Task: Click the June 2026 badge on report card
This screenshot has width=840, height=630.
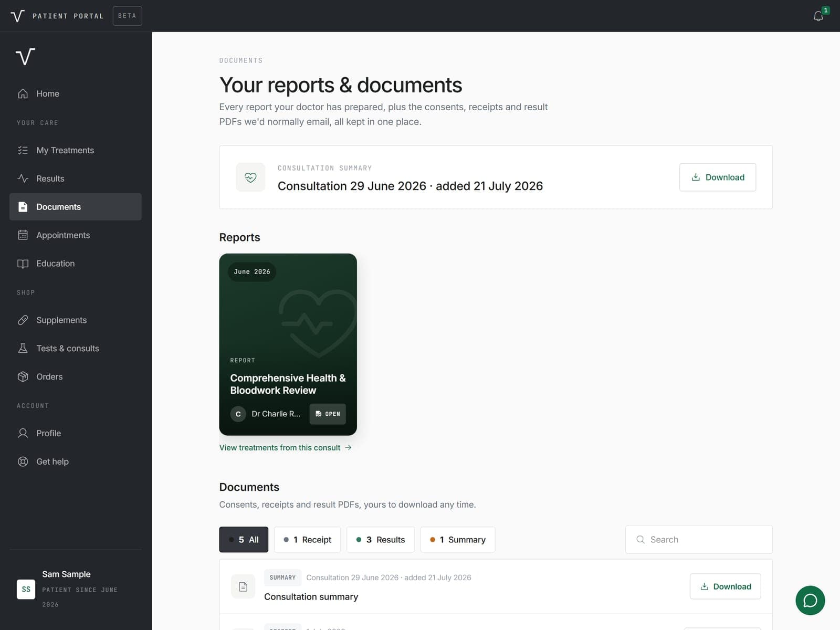Action: click(252, 272)
